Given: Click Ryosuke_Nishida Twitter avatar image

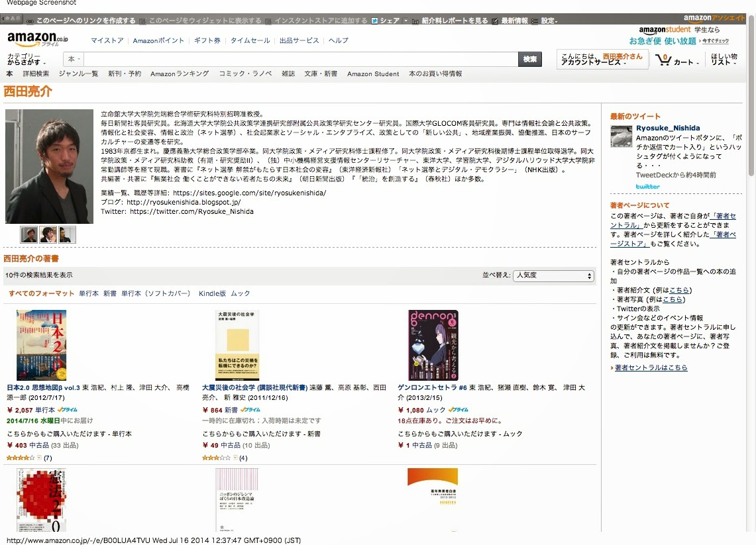Looking at the screenshot, I should pyautogui.click(x=621, y=136).
